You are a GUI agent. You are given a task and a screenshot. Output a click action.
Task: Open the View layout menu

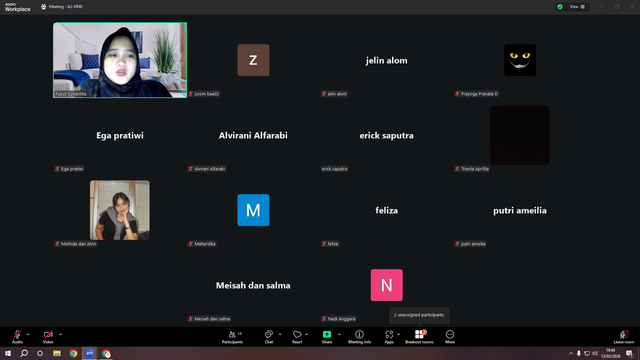pyautogui.click(x=577, y=7)
